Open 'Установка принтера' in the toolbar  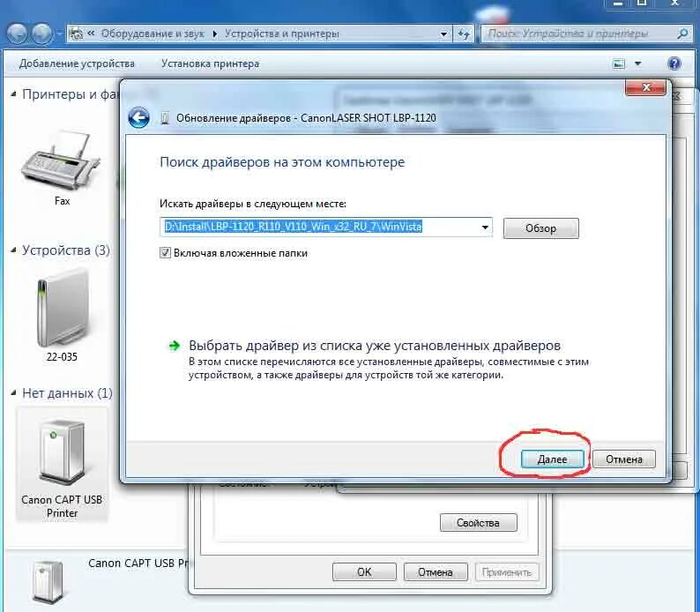tap(211, 63)
